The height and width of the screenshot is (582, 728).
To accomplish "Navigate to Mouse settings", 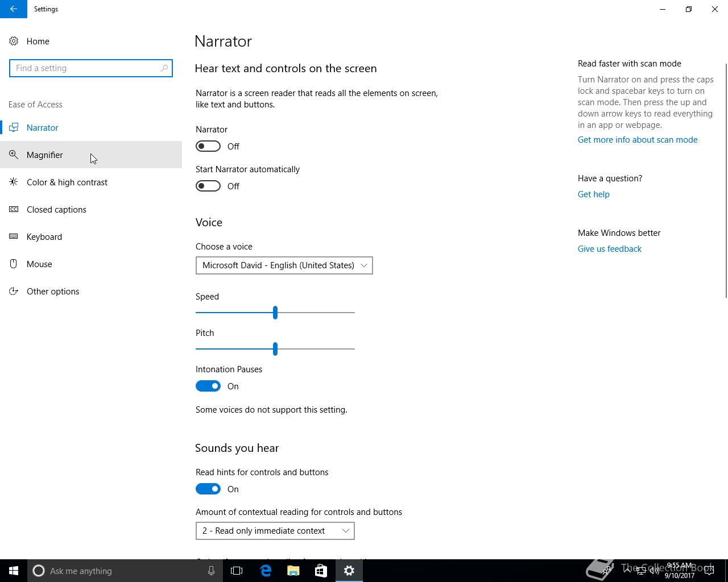I will coord(91,264).
